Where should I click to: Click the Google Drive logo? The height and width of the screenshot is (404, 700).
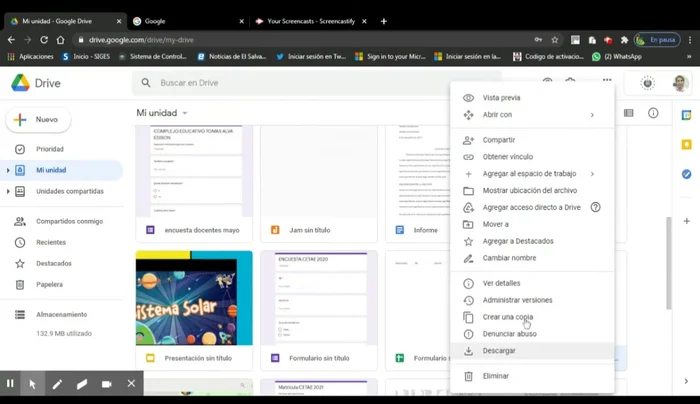pyautogui.click(x=35, y=83)
